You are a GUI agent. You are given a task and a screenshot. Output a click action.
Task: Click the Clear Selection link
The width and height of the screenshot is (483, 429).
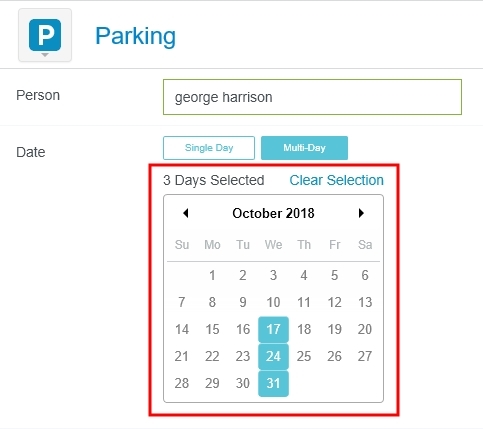click(x=336, y=180)
